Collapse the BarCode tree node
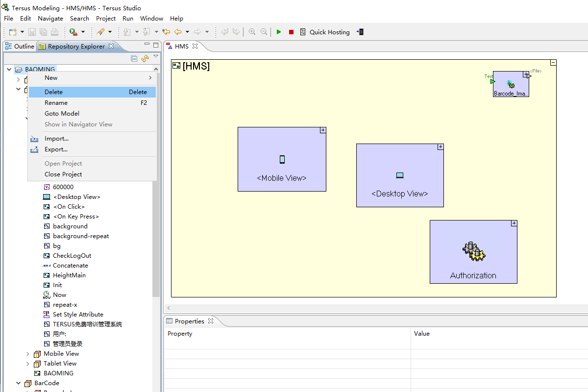 click(19, 383)
